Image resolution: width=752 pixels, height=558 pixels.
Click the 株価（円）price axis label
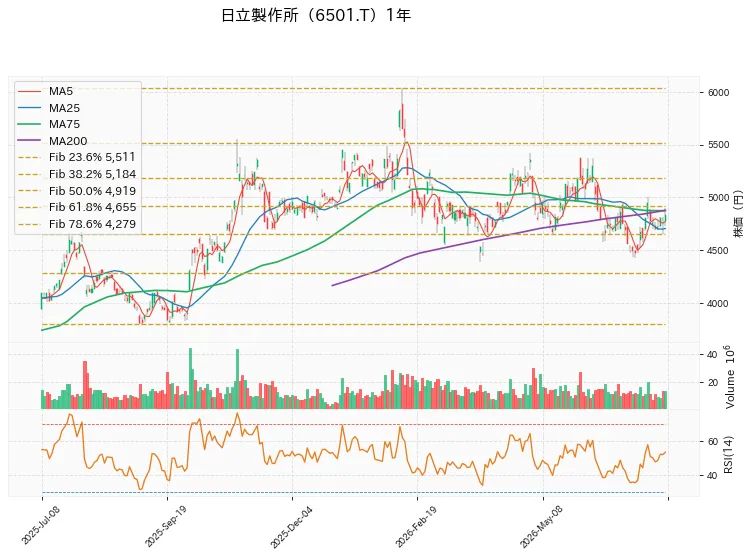coord(738,214)
